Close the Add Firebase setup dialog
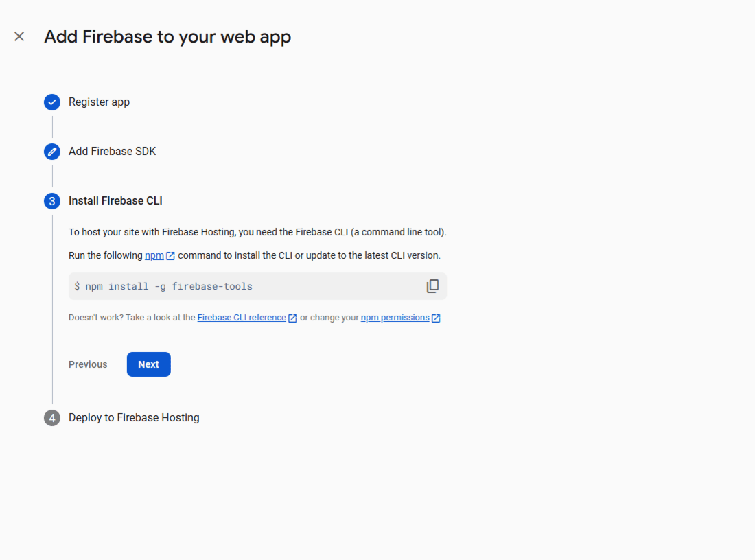 (x=19, y=36)
